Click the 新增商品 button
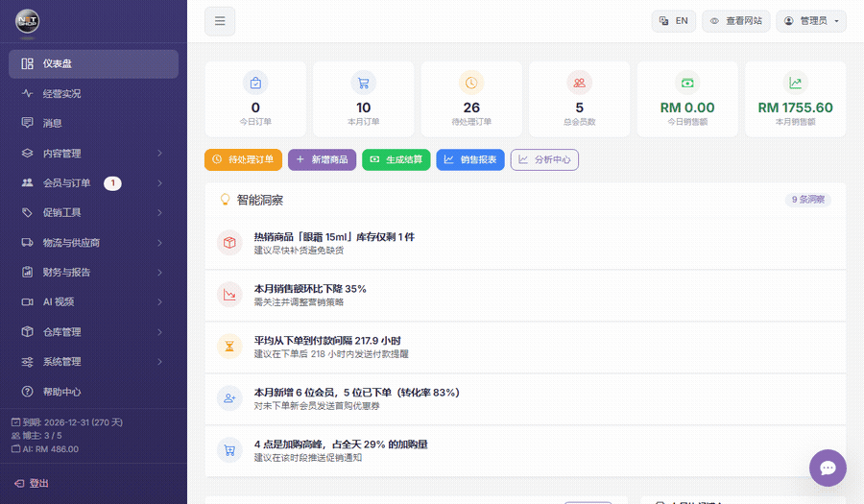This screenshot has height=504, width=864. click(322, 159)
